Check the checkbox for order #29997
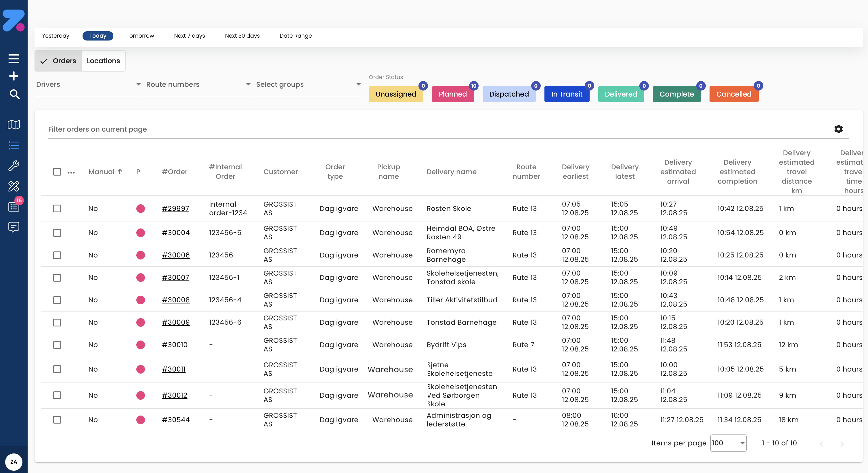This screenshot has width=868, height=473. click(57, 208)
